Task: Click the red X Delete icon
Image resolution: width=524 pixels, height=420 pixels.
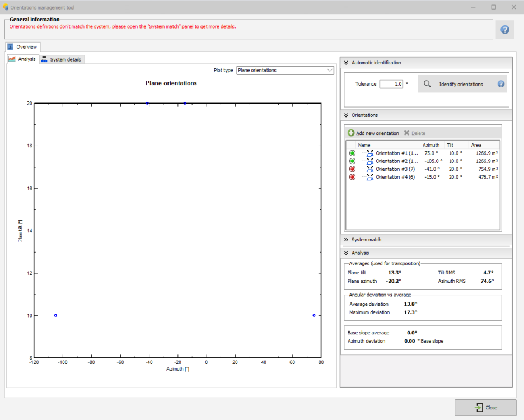Action: tap(407, 132)
